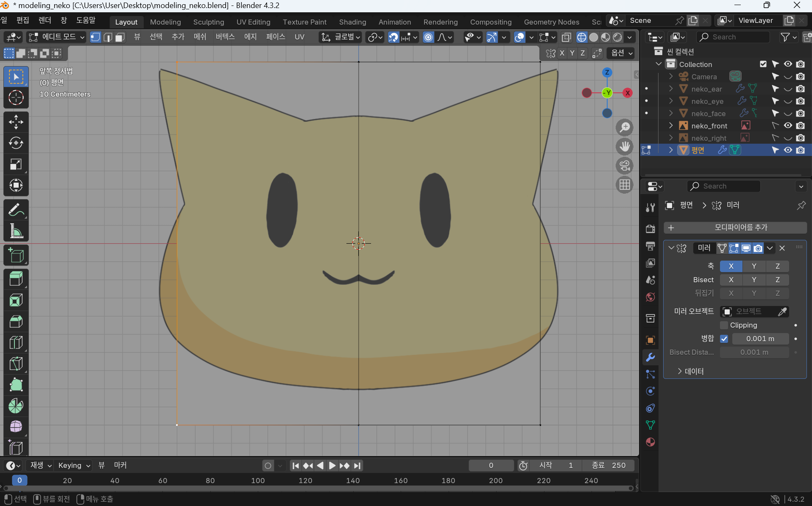The height and width of the screenshot is (506, 812).
Task: Click the current frame field in timeline
Action: click(491, 465)
